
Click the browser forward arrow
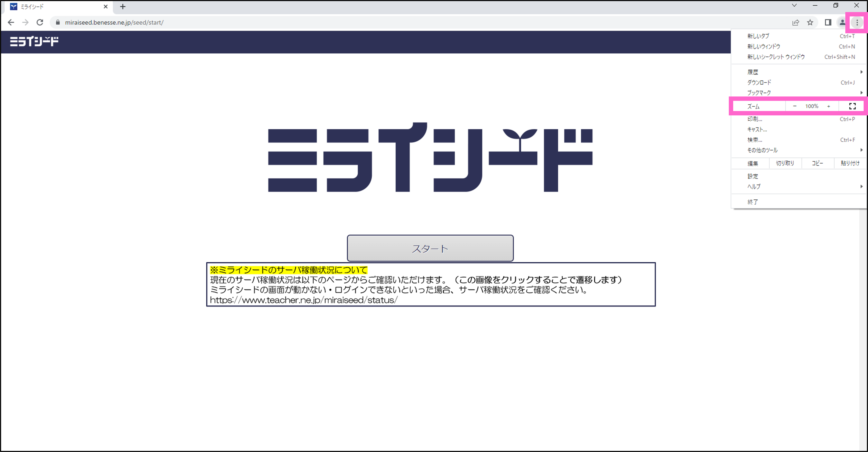pyautogui.click(x=25, y=23)
